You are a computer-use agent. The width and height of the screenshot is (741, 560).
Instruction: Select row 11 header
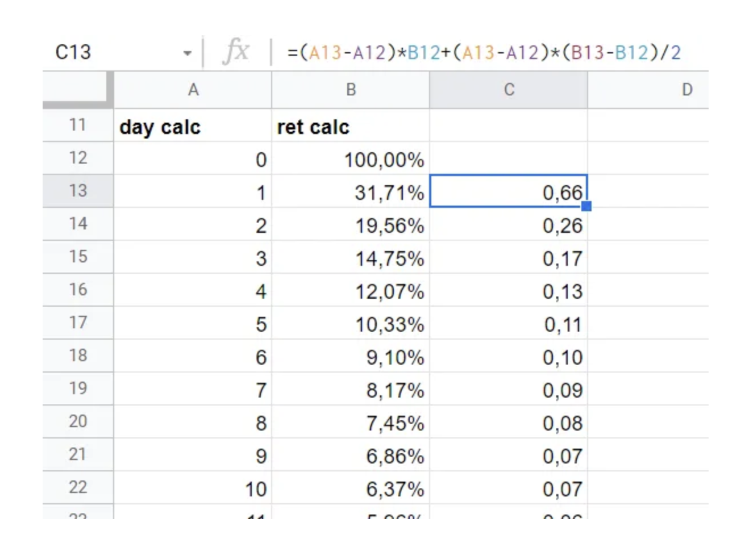point(78,125)
